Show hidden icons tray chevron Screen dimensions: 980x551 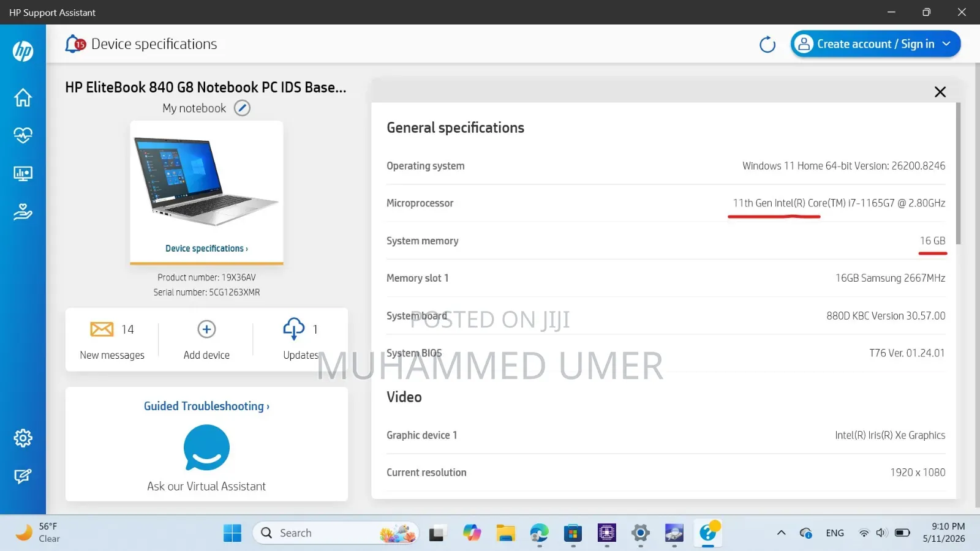[x=782, y=533]
